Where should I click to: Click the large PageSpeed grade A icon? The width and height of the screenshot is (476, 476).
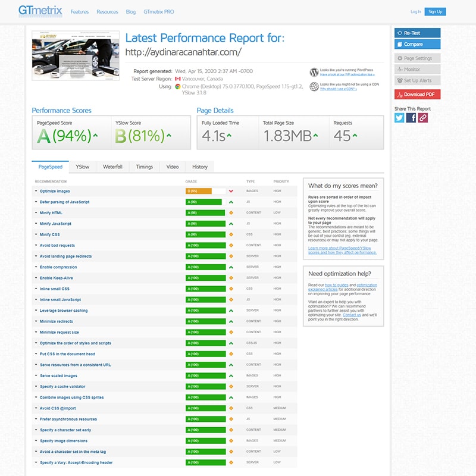pyautogui.click(x=43, y=136)
